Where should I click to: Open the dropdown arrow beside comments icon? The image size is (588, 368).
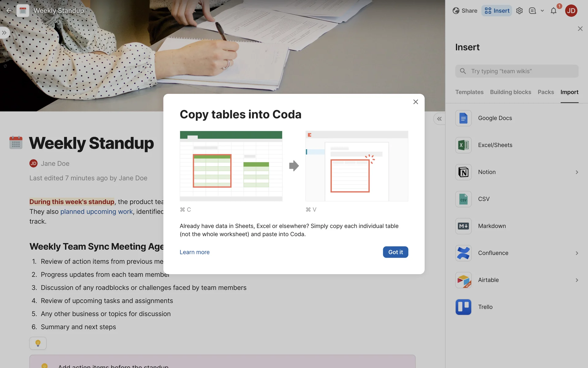[542, 11]
